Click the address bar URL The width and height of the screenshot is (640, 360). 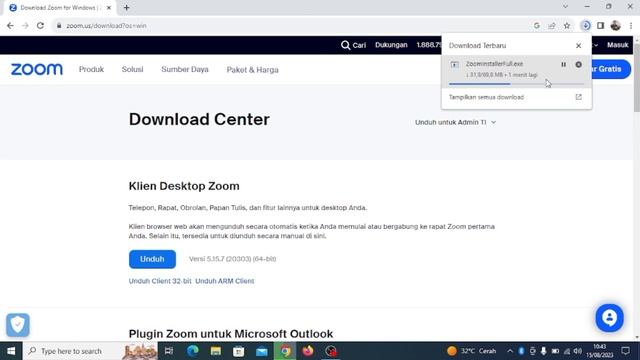pos(106,26)
